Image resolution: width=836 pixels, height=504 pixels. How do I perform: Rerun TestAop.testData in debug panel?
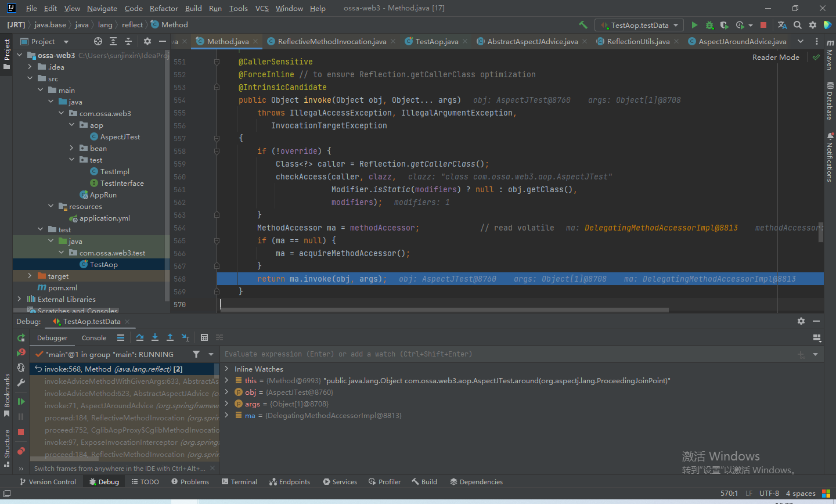coord(21,338)
